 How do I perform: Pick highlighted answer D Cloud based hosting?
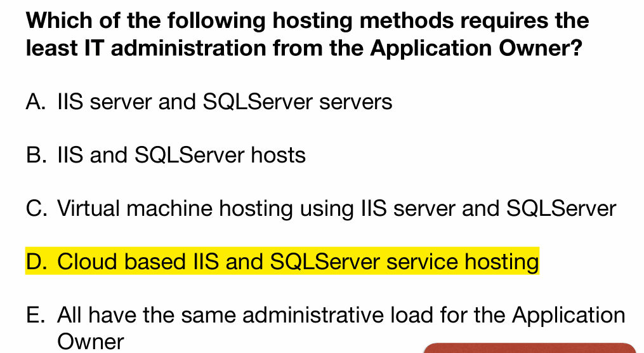(x=282, y=262)
